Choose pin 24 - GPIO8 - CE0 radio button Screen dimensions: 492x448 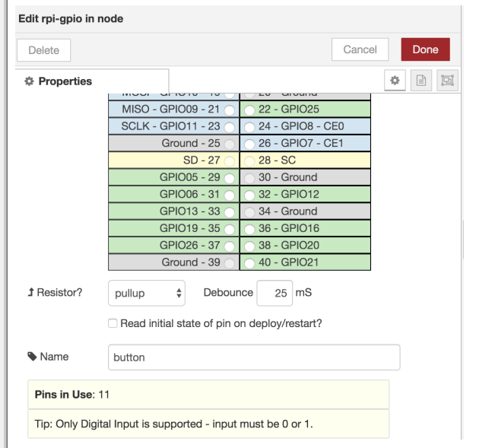(x=249, y=126)
